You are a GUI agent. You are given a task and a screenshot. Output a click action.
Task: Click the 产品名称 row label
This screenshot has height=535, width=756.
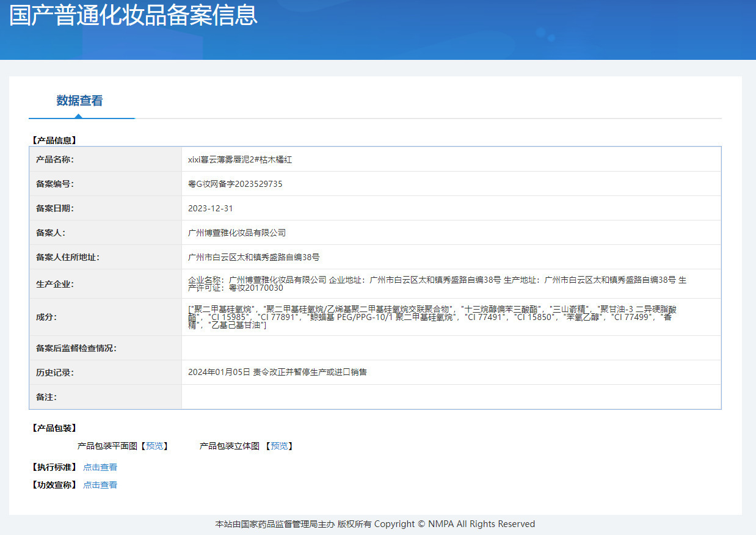click(54, 159)
